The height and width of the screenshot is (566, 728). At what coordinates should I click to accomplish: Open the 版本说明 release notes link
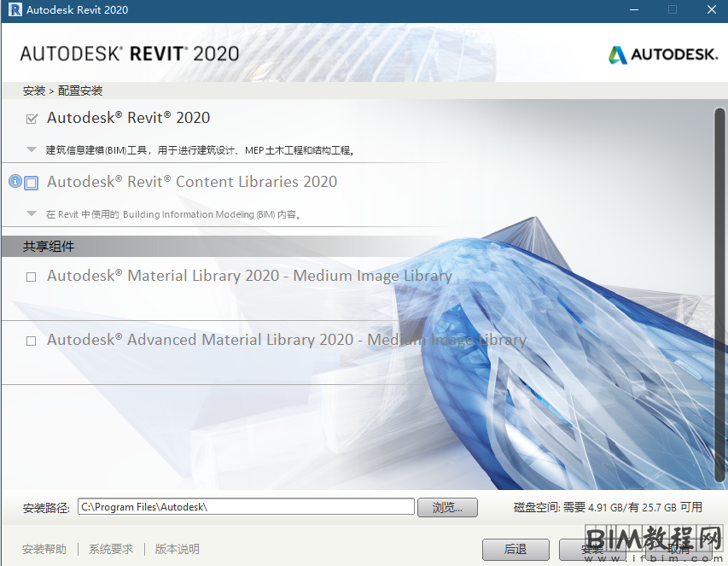[x=178, y=549]
